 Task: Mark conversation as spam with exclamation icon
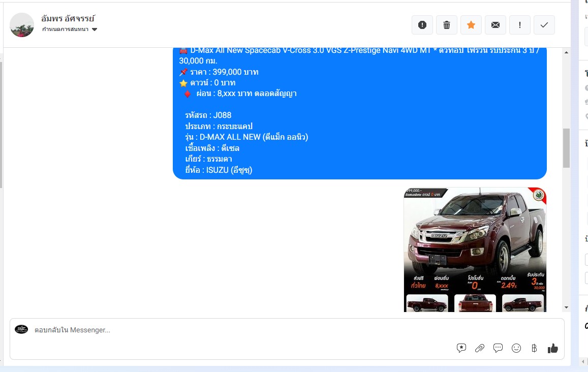(422, 25)
